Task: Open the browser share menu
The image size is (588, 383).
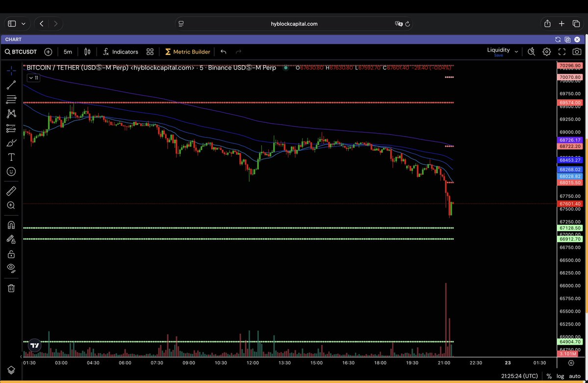Action: tap(547, 24)
